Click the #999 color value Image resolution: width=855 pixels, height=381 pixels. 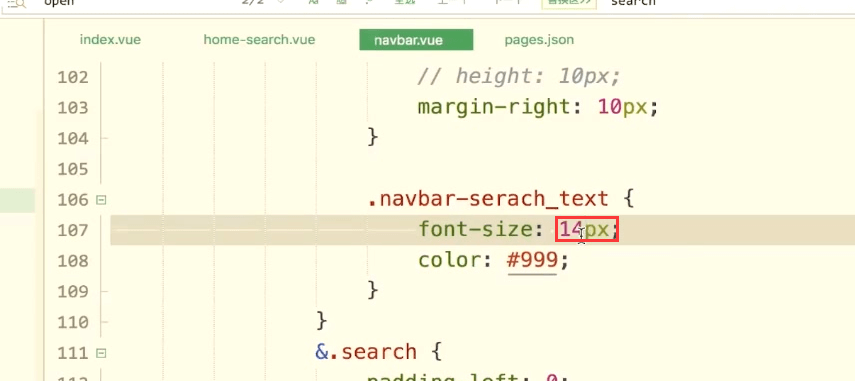(x=532, y=261)
